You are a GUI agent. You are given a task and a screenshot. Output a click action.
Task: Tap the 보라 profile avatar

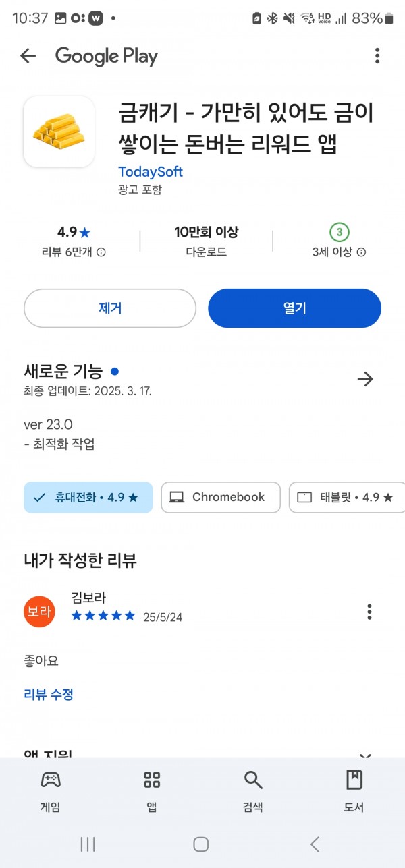39,612
